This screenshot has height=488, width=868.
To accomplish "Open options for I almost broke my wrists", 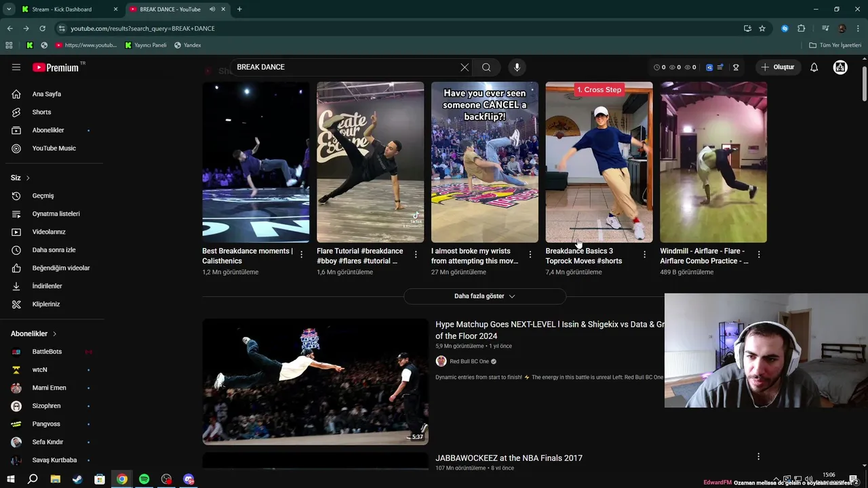I will pos(530,255).
